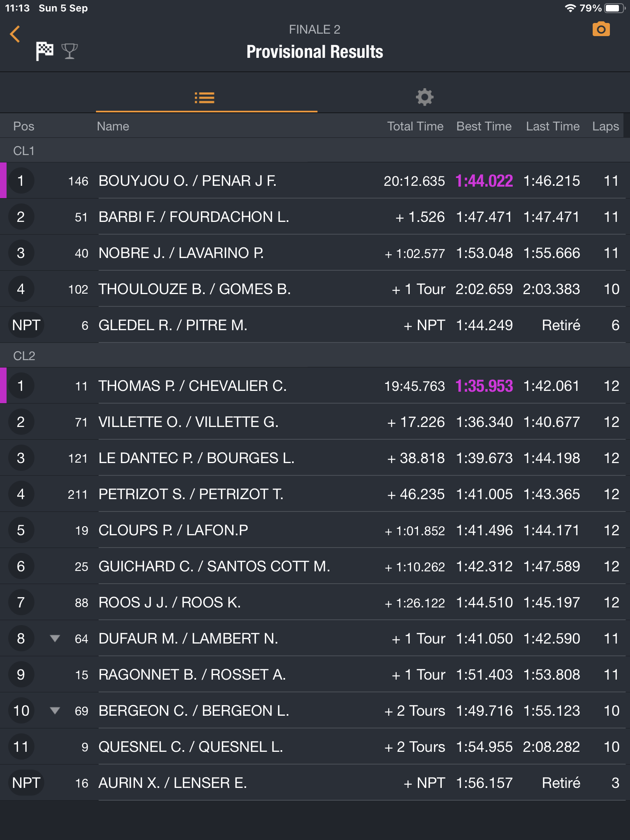Tap the Wi-Fi status icon
Screen dimensions: 630x840
coord(570,8)
